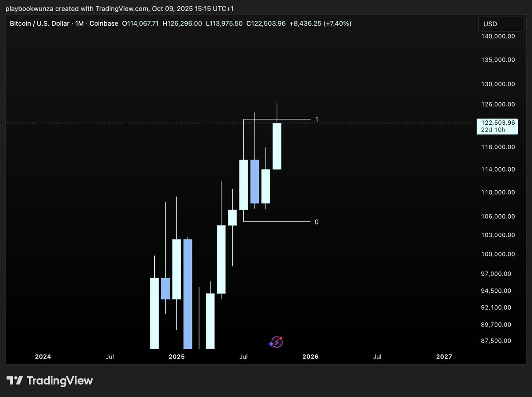Click the red dot on the spark icon
Viewport: 532px width, 397px height.
click(x=281, y=340)
